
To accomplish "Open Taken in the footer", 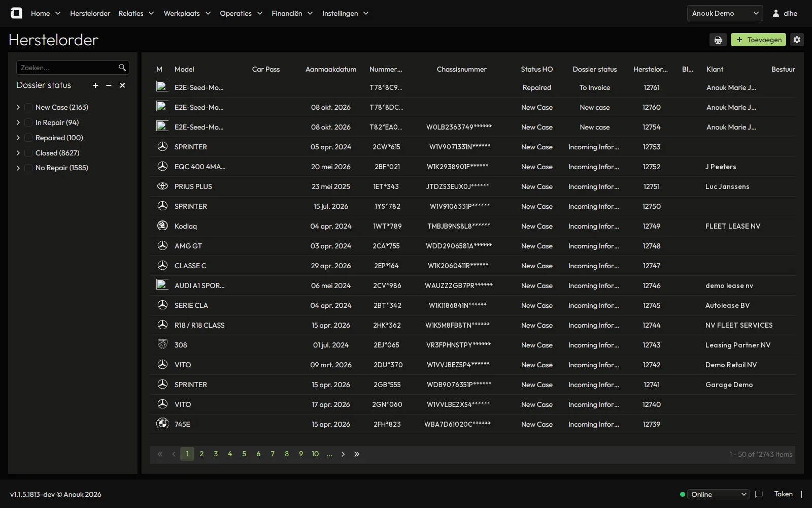I will tap(783, 494).
